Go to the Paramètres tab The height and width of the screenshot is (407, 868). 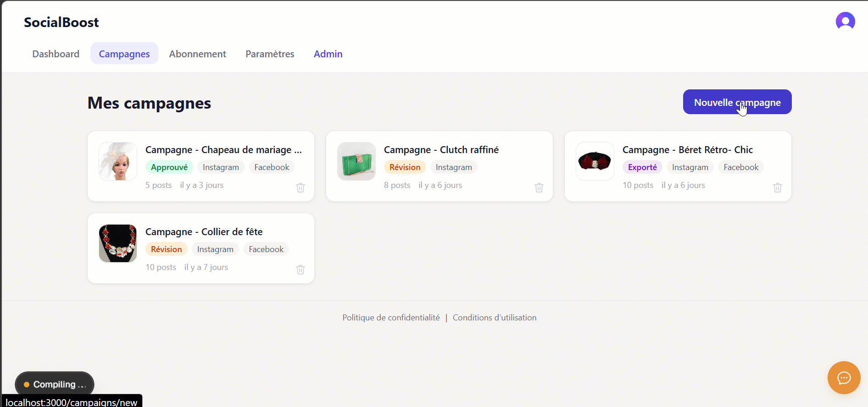(270, 54)
